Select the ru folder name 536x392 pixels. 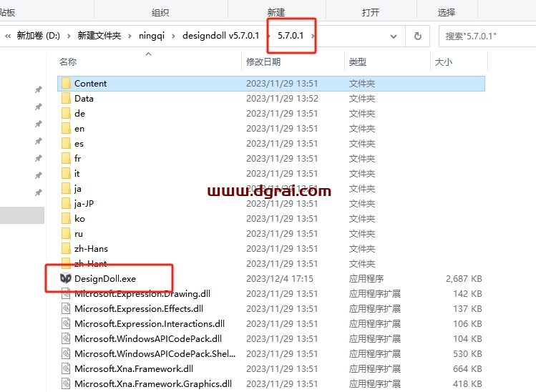79,234
